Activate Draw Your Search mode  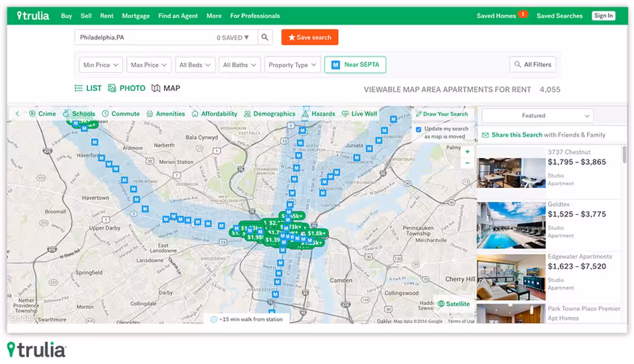pyautogui.click(x=442, y=114)
